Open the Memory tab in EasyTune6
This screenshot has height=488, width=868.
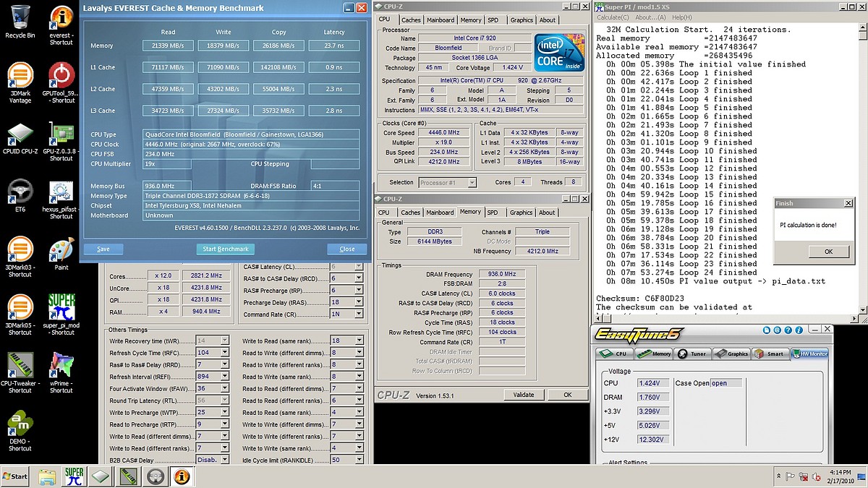coord(655,354)
